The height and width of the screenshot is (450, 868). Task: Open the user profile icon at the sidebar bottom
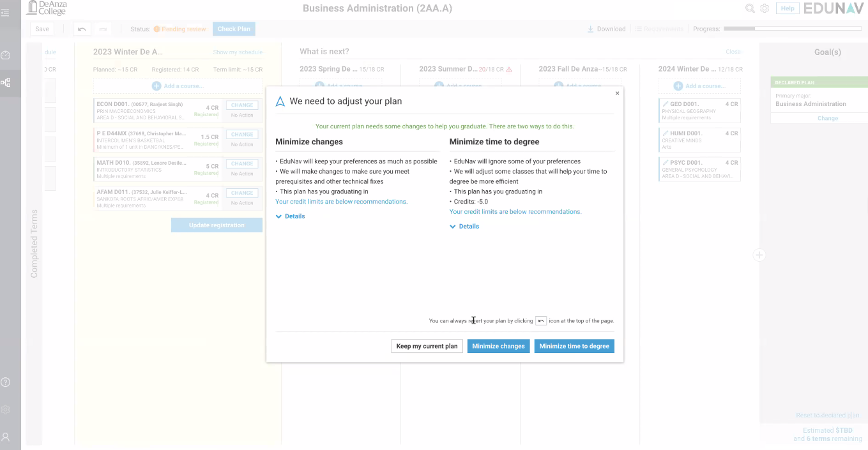pos(6,437)
